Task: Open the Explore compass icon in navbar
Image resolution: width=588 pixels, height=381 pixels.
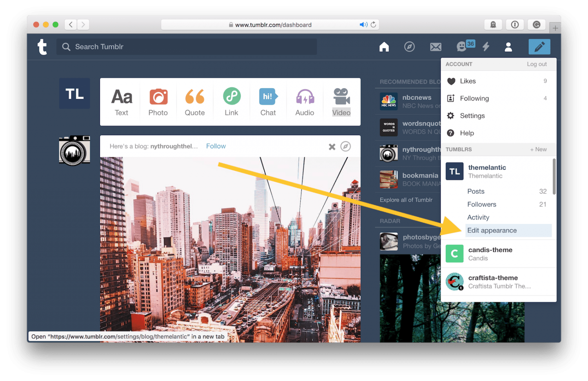Action: (409, 47)
